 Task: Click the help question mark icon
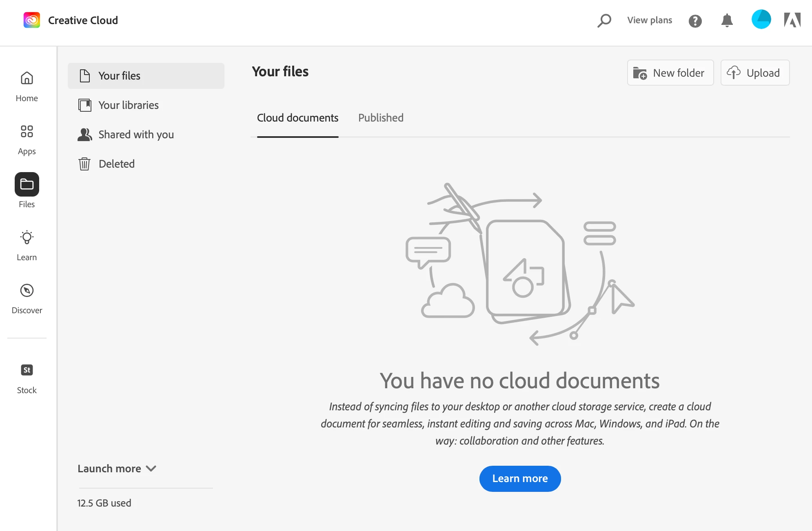coord(695,21)
